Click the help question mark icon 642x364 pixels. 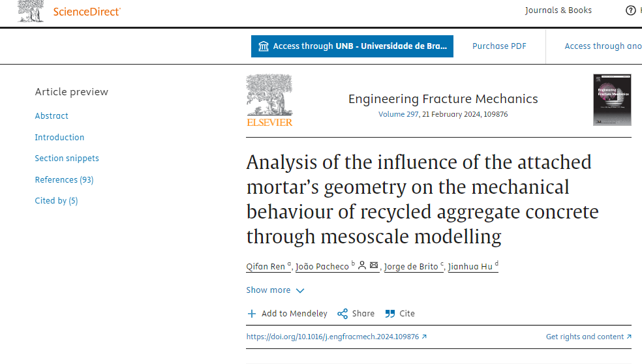pyautogui.click(x=630, y=10)
